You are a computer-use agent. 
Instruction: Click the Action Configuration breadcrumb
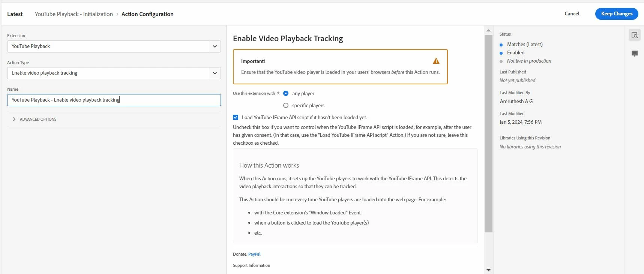click(147, 14)
